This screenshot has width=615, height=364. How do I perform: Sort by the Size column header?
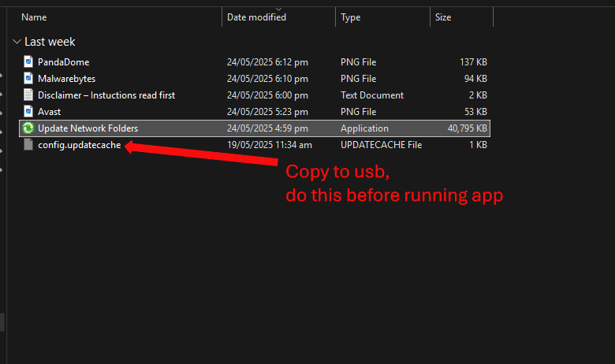point(443,17)
